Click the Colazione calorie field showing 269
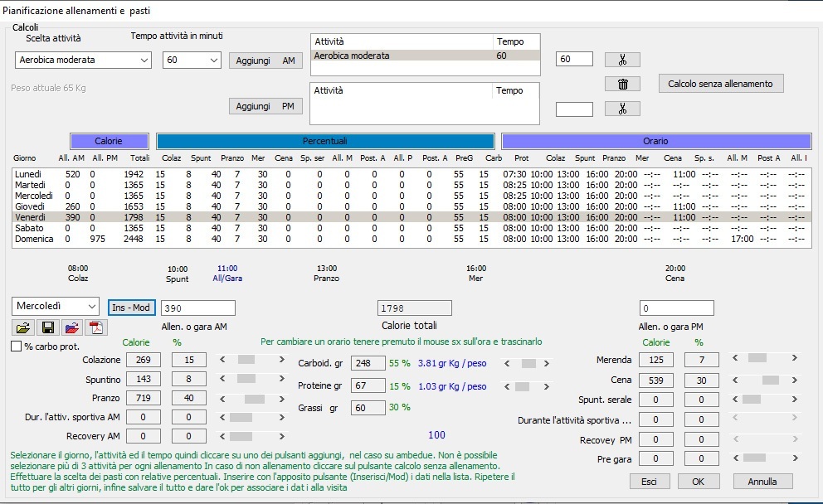Screen dimensions: 823x504 (x=144, y=360)
